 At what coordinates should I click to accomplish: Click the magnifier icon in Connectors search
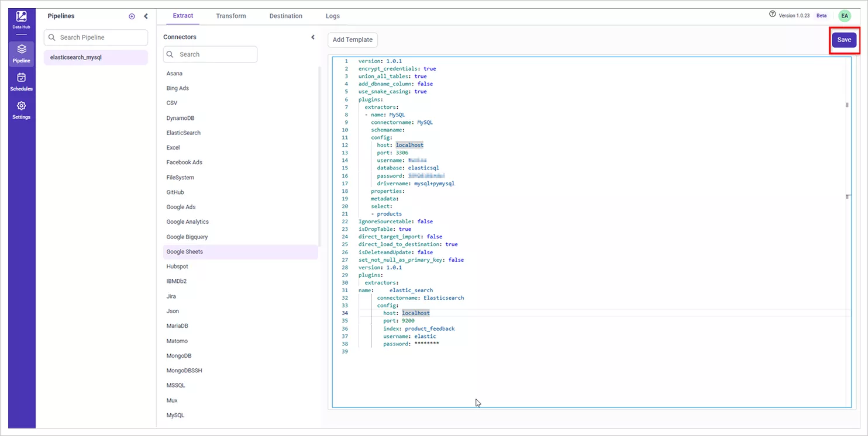(171, 54)
